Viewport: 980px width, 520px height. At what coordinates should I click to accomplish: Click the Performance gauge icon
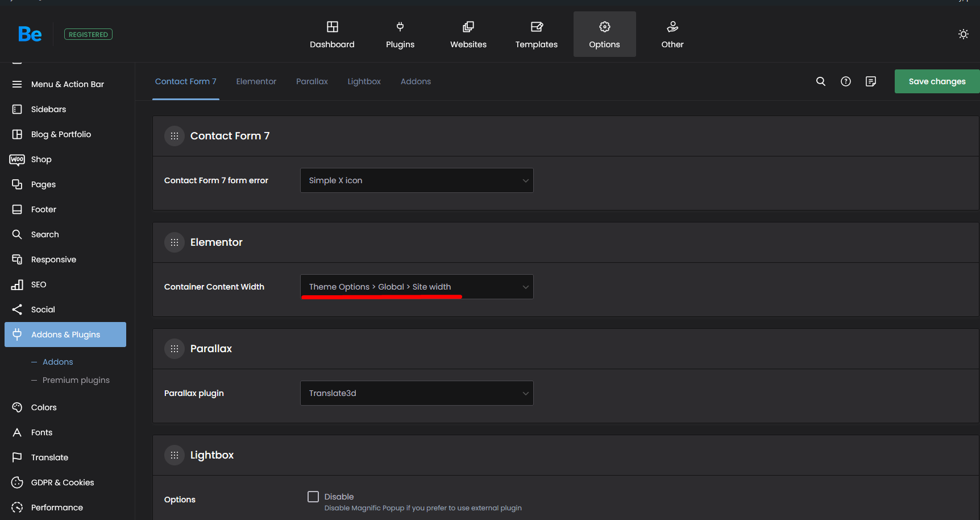17,507
